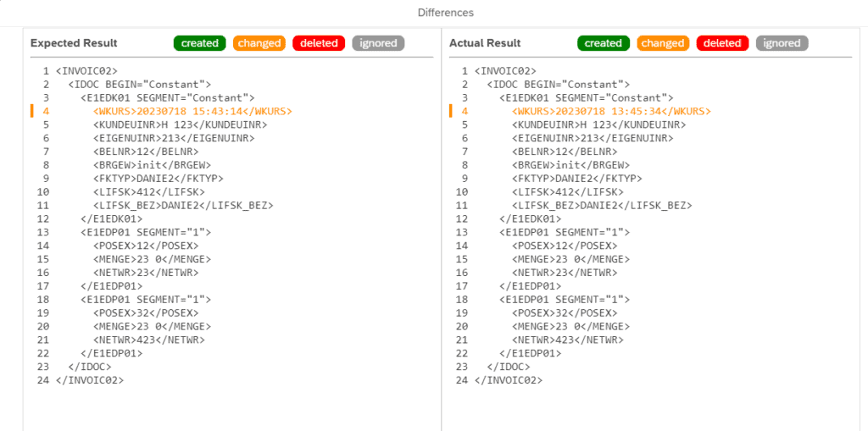
Task: Select changed WKURS 13:45:34 line in Actual Result
Action: 611,111
